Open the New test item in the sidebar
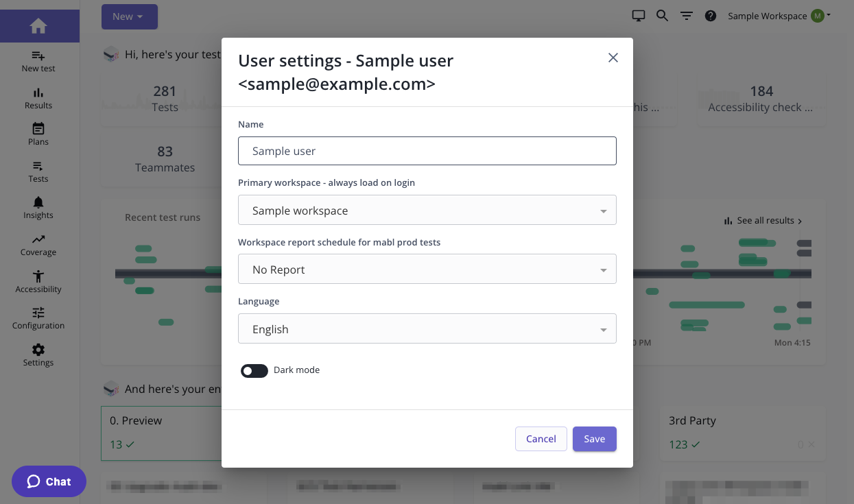 coord(38,62)
